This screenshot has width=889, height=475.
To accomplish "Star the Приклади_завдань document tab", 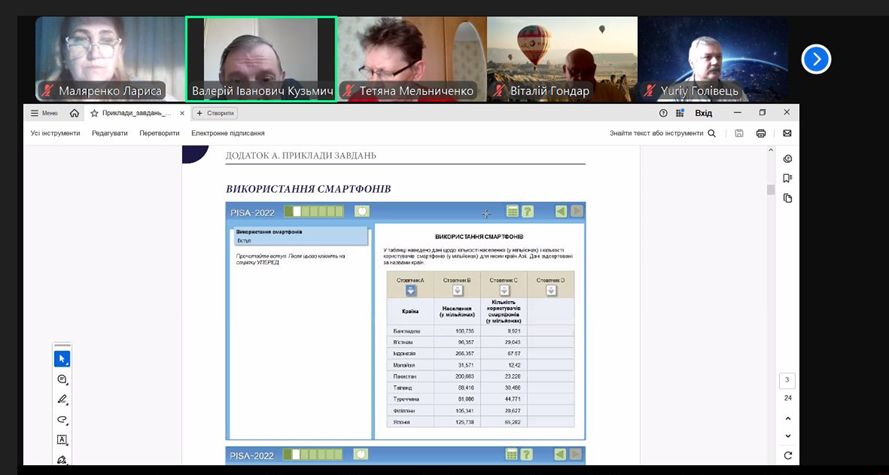I will [x=94, y=113].
